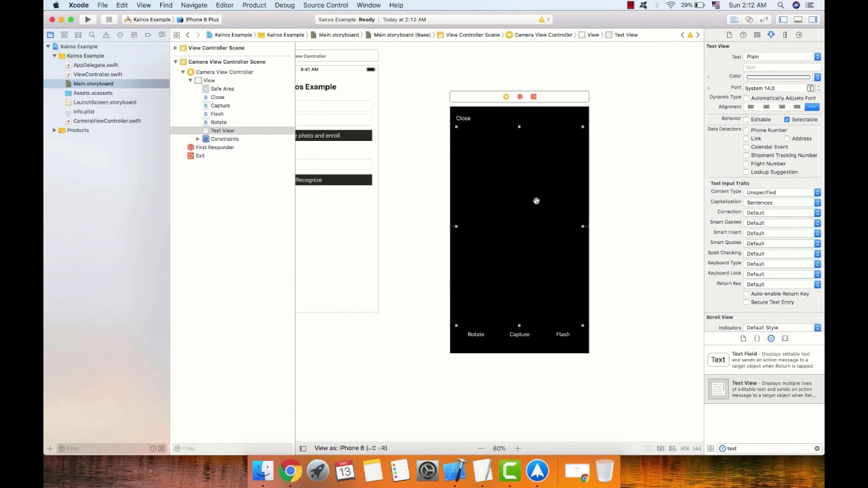Clear the library search text field
This screenshot has height=488, width=868.
point(817,449)
